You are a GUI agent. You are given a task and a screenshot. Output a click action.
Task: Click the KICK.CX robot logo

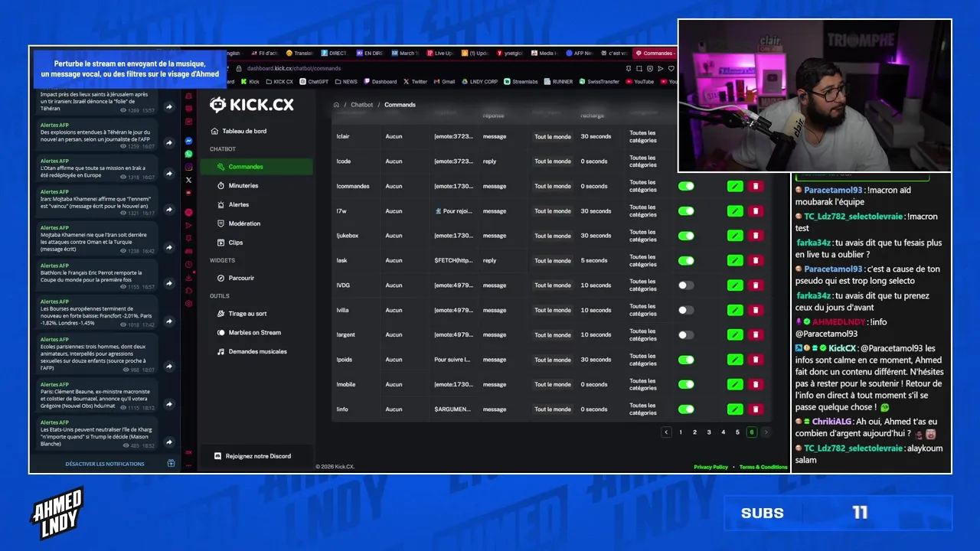tap(252, 105)
